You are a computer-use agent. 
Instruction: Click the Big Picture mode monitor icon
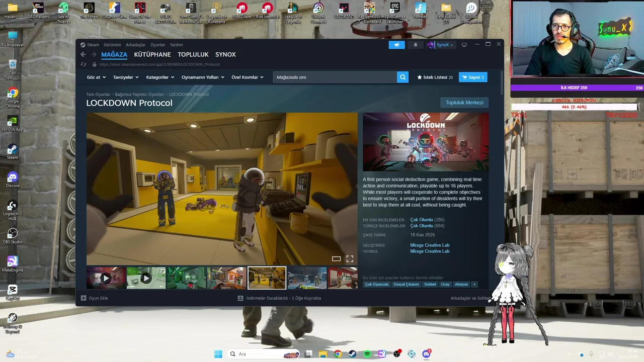pos(464,45)
